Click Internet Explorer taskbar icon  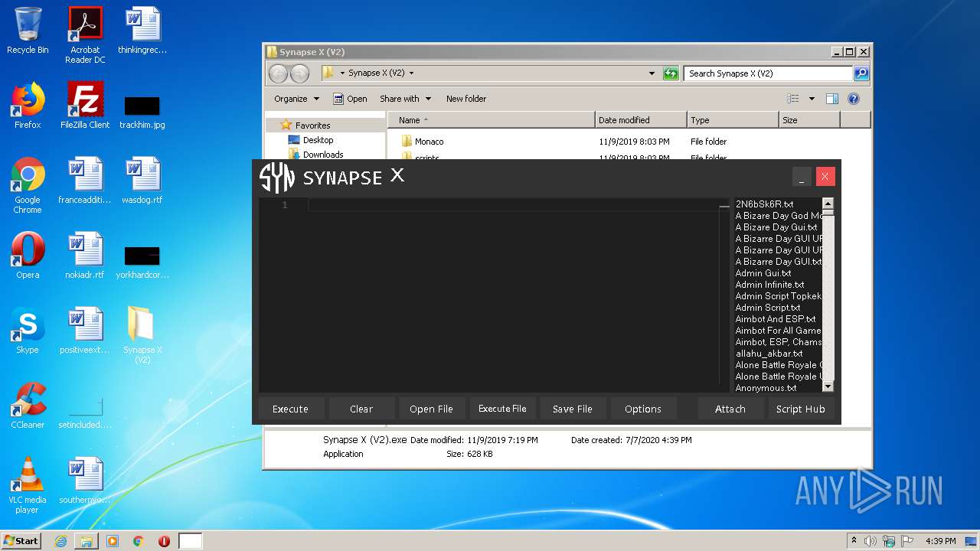tap(60, 541)
